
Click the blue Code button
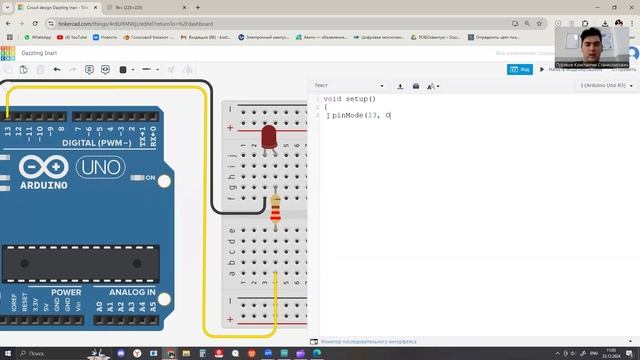pyautogui.click(x=520, y=69)
